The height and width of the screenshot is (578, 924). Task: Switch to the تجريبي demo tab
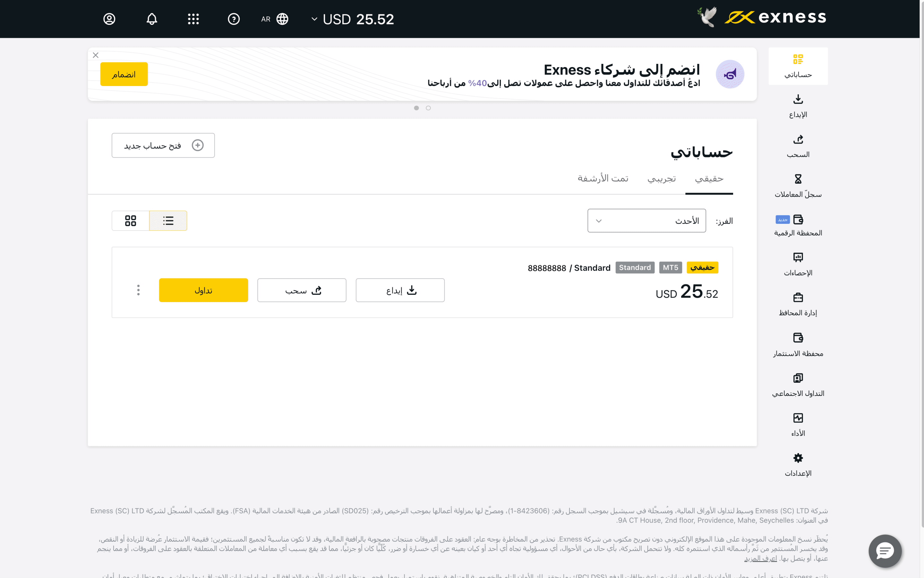pyautogui.click(x=661, y=179)
